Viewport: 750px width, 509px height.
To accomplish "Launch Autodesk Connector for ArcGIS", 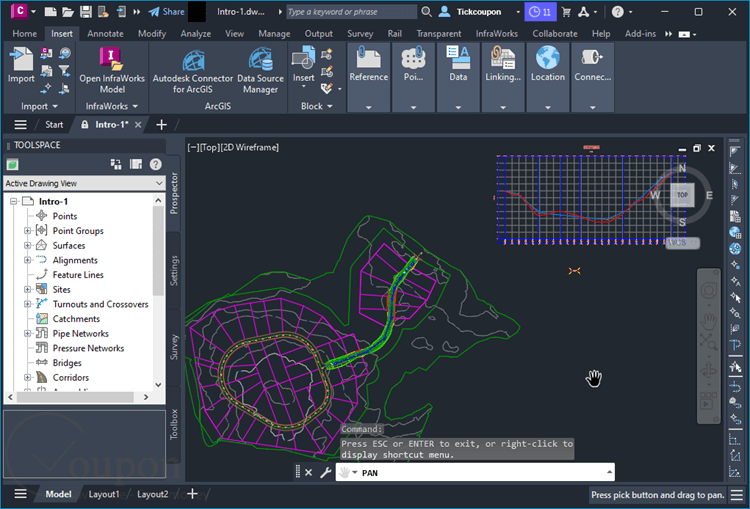I will [x=193, y=70].
